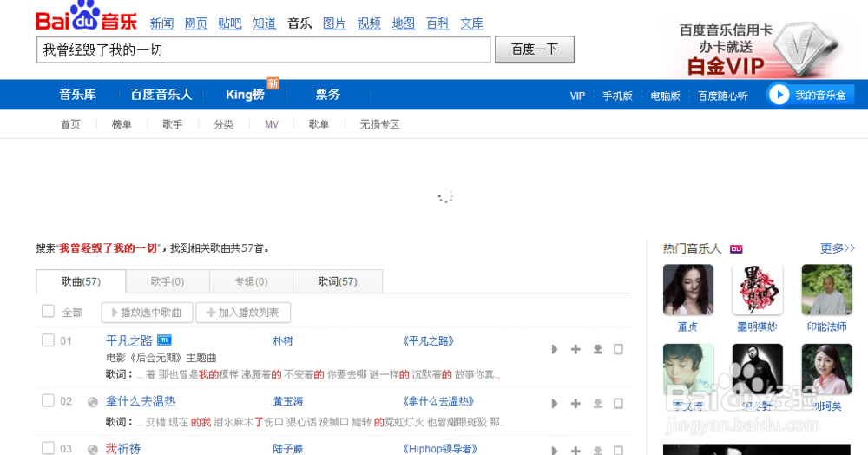
Task: Open 我的音乐盒 button
Action: [811, 95]
